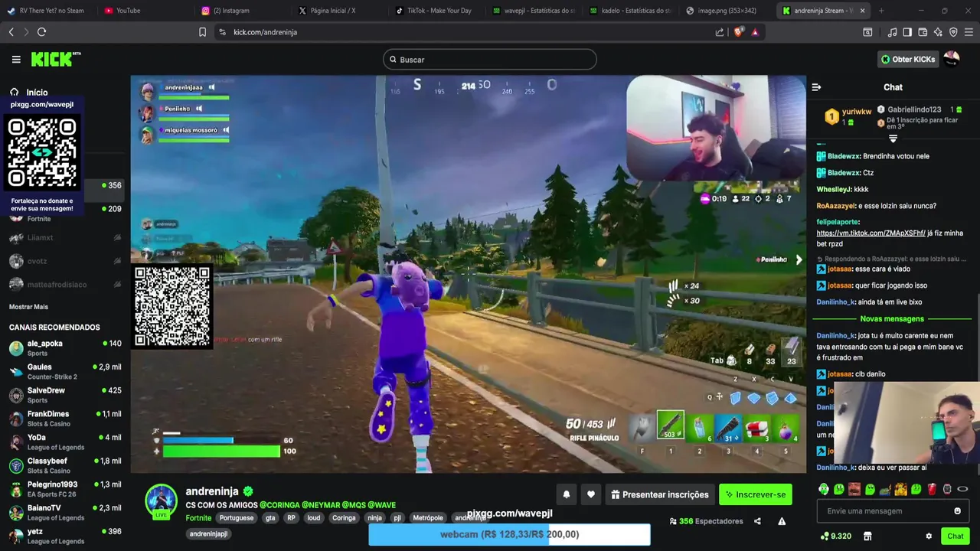The height and width of the screenshot is (551, 980).
Task: Share the stream via share icon
Action: 757,521
